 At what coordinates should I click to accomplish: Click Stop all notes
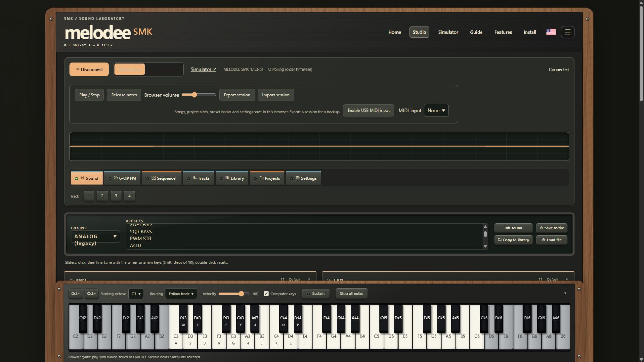point(351,294)
